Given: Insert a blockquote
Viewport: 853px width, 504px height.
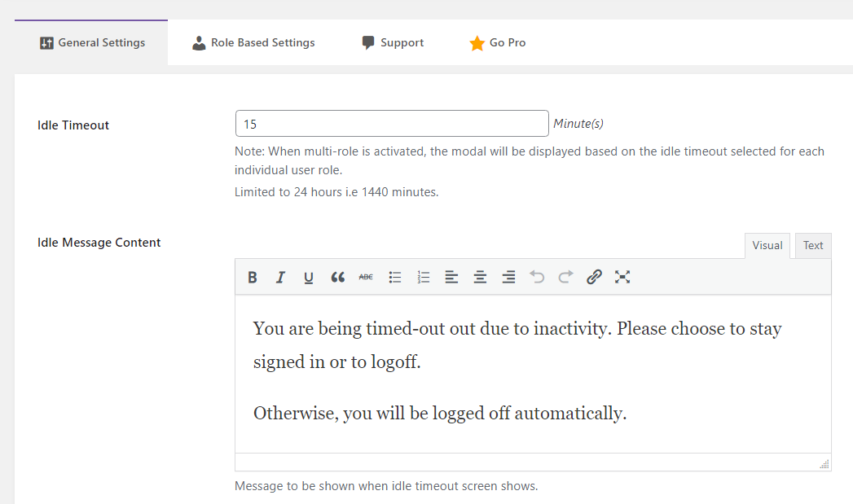Looking at the screenshot, I should point(337,277).
